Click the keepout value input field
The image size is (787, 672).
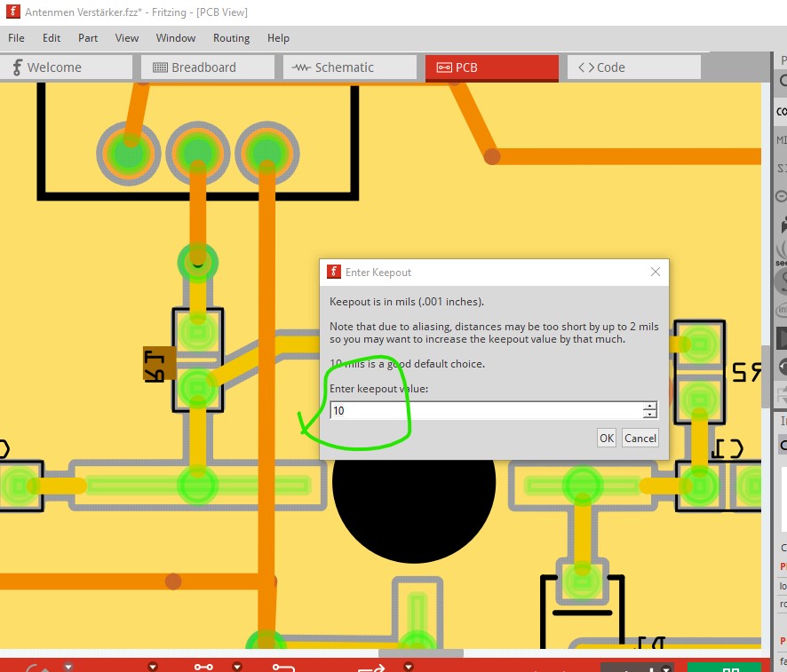484,410
